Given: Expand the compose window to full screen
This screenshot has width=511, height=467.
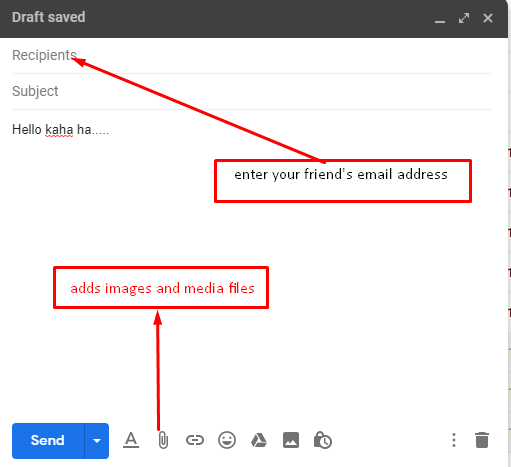Looking at the screenshot, I should pyautogui.click(x=464, y=18).
